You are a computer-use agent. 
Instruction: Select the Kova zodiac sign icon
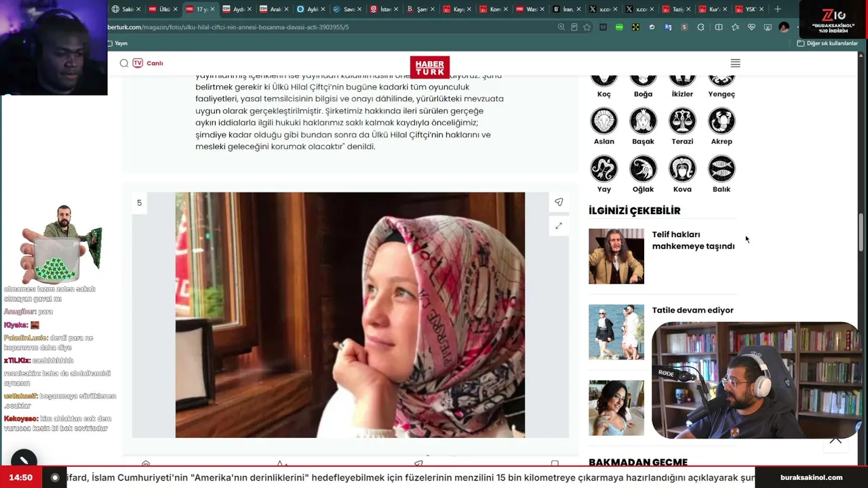[x=682, y=169]
